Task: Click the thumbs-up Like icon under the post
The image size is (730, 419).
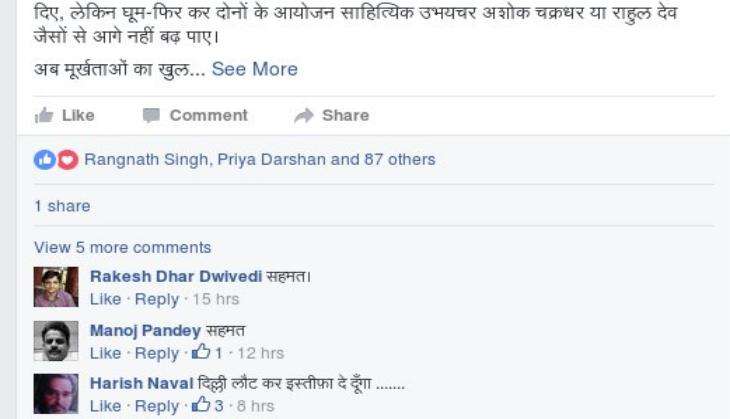Action: [44, 115]
